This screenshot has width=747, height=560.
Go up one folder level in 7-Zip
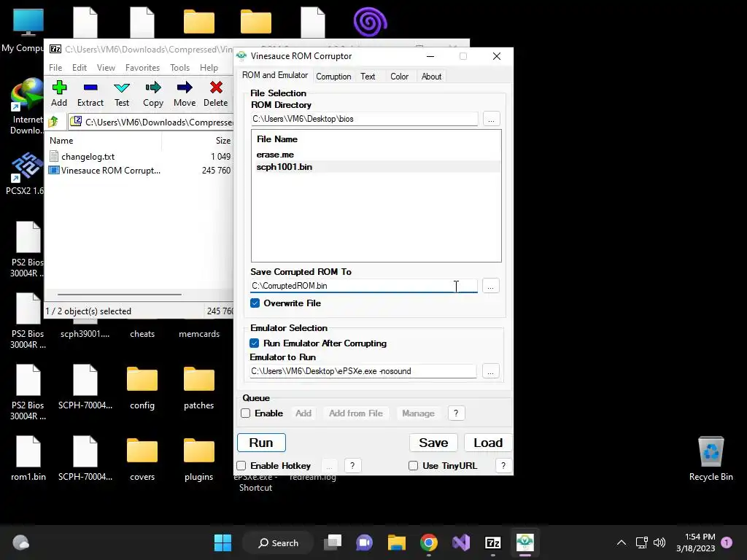[53, 122]
